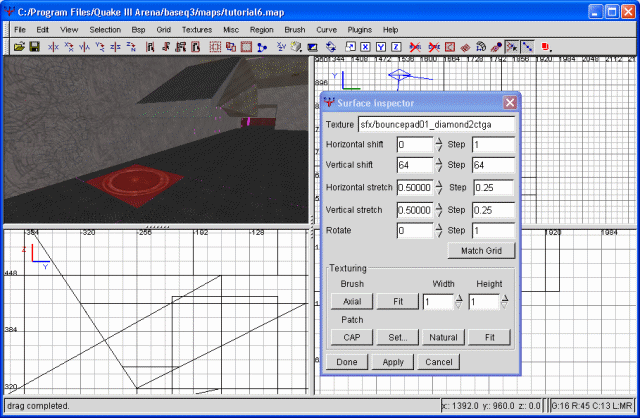Viewport: 640px width, 418px height.
Task: Open the Textures menu
Action: click(x=197, y=30)
